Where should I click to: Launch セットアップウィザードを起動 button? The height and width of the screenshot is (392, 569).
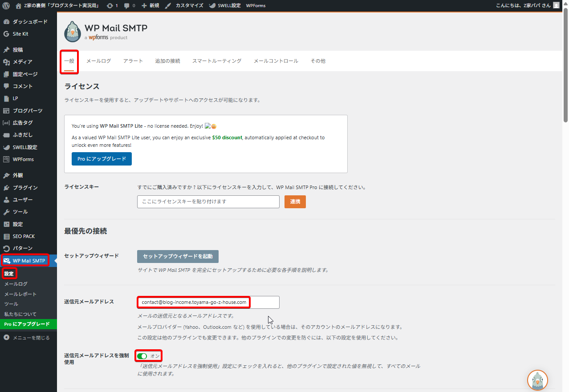click(178, 256)
